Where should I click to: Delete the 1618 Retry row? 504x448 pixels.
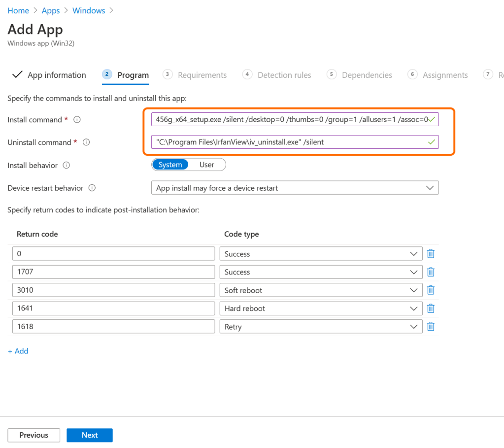click(x=431, y=326)
